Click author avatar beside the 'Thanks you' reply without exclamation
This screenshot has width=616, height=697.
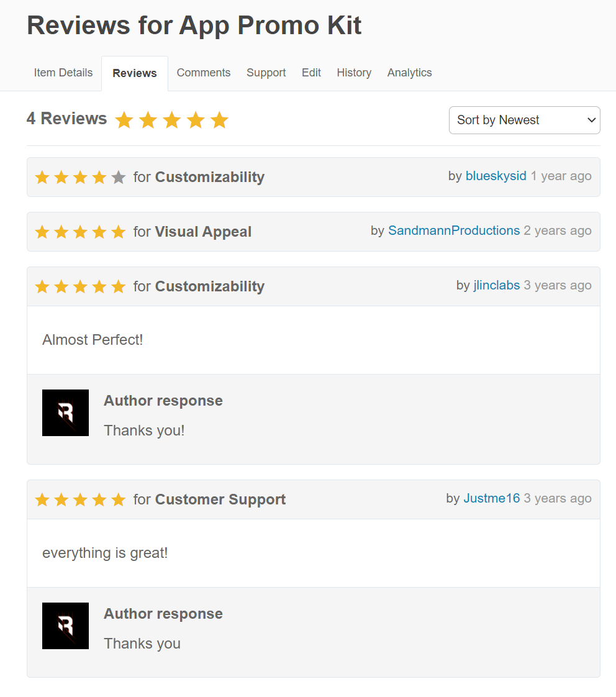(x=65, y=626)
